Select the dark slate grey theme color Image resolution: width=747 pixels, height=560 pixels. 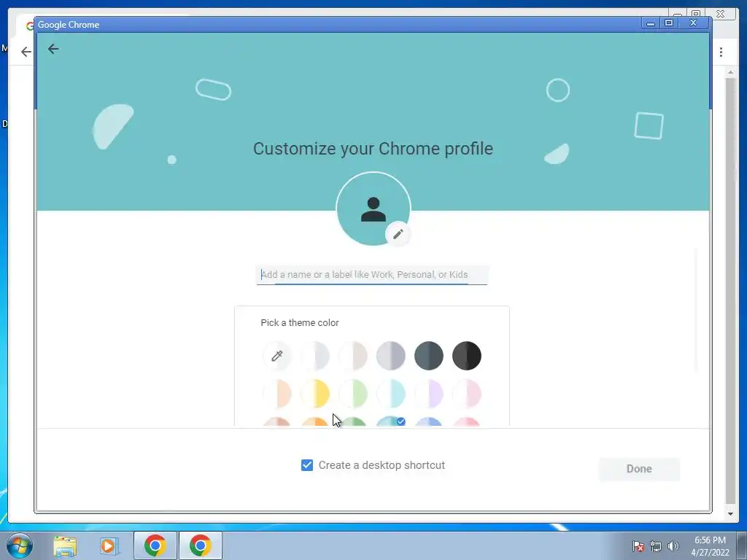coord(429,356)
